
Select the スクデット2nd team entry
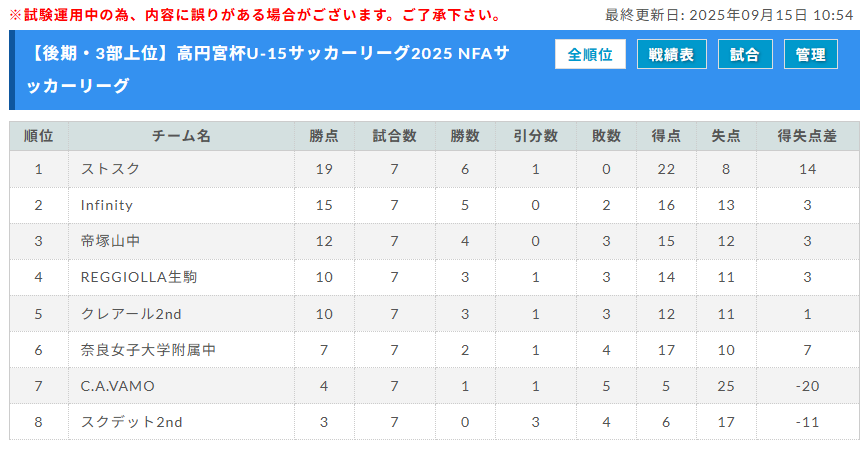tap(132, 422)
